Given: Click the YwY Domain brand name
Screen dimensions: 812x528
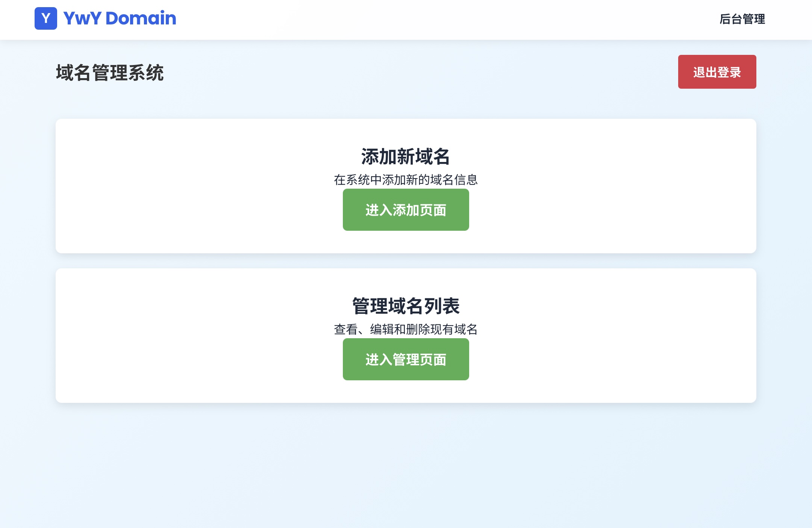Looking at the screenshot, I should pos(120,18).
